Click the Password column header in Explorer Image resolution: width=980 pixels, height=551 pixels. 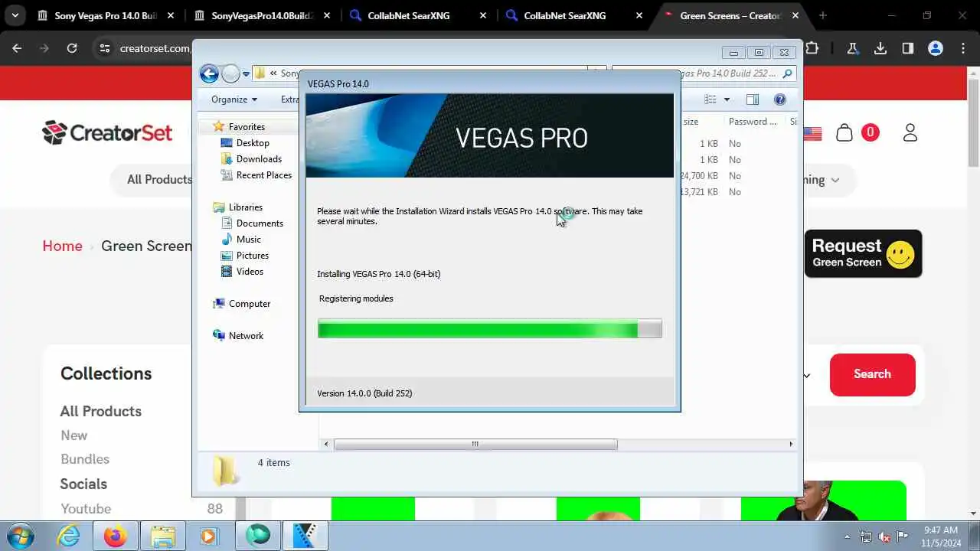pos(753,122)
